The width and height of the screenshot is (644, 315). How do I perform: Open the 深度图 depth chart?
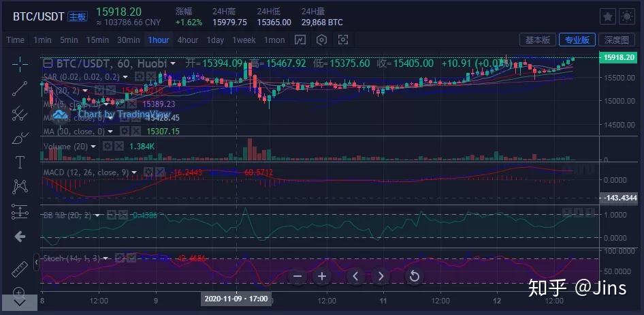616,40
